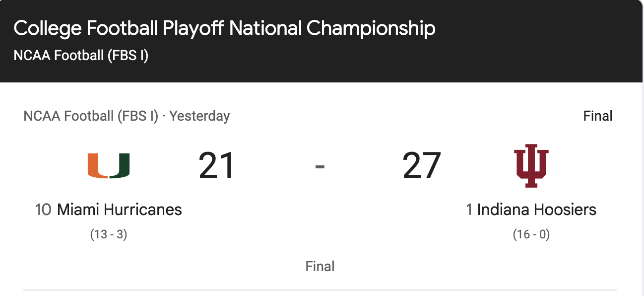The height and width of the screenshot is (296, 644).
Task: Click the number 1 ranking beside Indiana
Action: (469, 210)
